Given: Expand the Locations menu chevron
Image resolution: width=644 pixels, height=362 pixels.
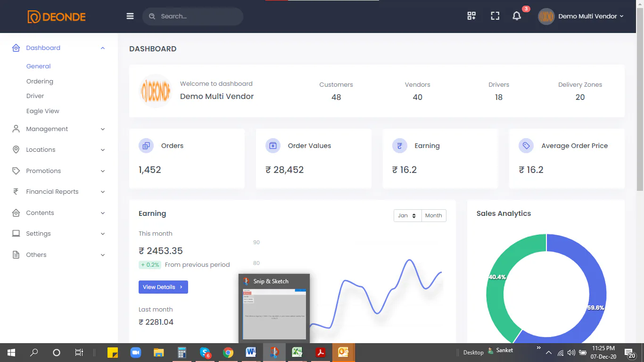Looking at the screenshot, I should tap(103, 150).
